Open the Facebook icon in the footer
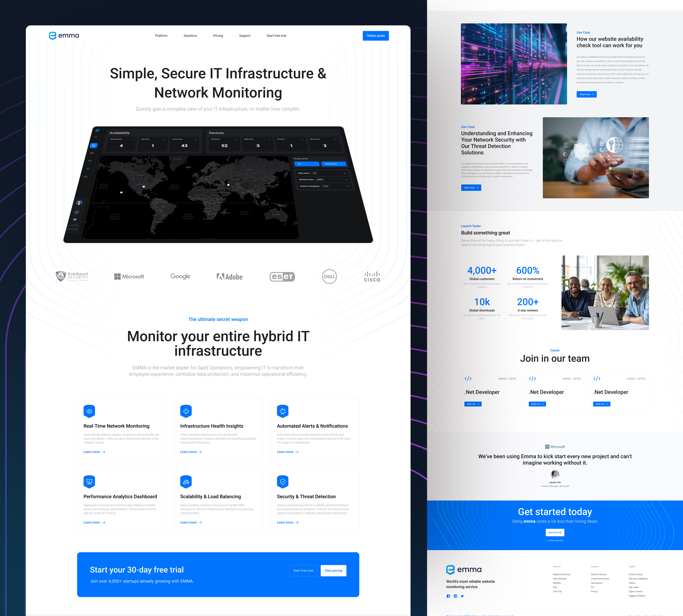Viewport: 683px width, 616px height. (448, 596)
